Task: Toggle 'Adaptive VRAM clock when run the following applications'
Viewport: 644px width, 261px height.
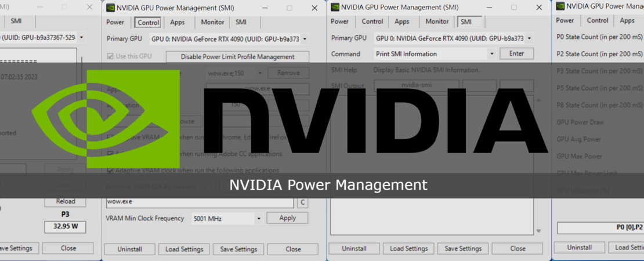Action: click(110, 170)
